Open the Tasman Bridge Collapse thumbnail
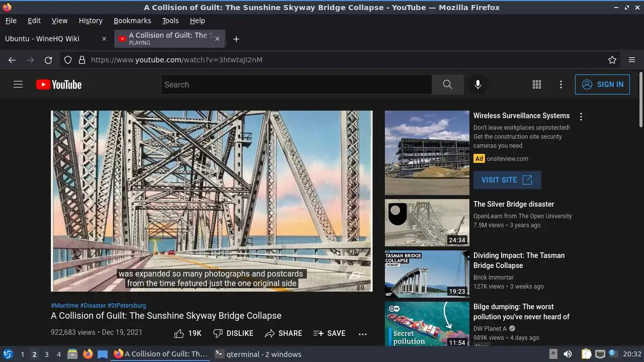This screenshot has width=644, height=362. [427, 274]
